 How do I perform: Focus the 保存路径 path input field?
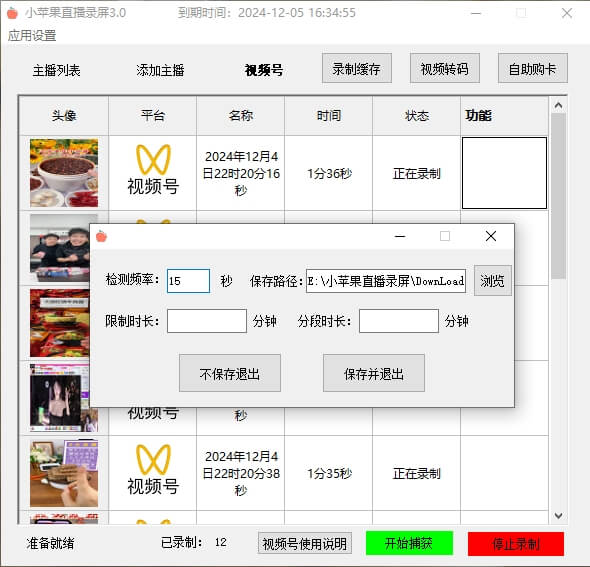pos(386,281)
